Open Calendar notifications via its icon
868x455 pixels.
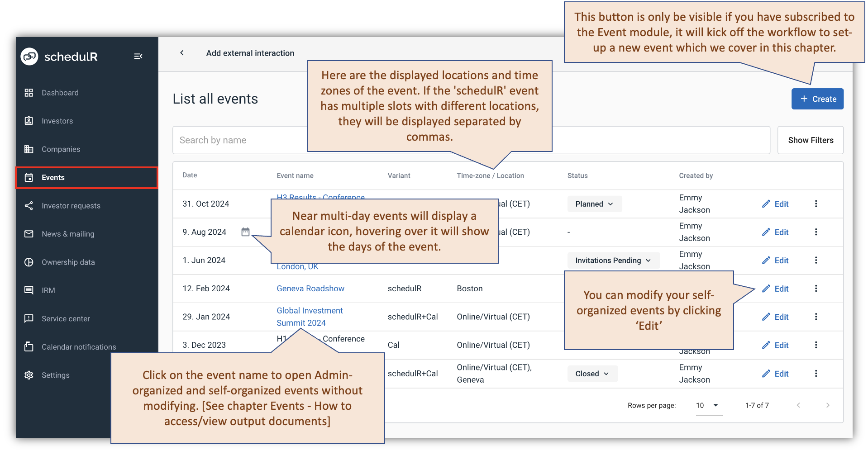coord(78,346)
